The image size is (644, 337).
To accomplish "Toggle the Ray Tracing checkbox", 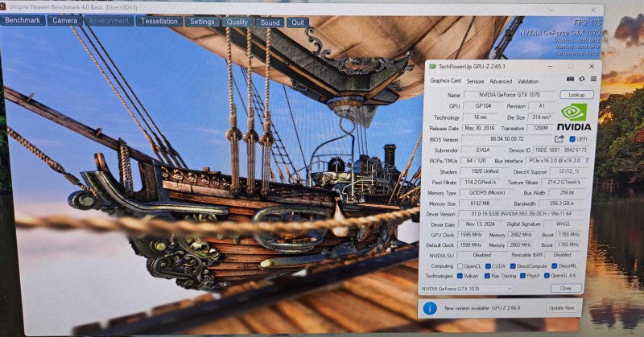I will pyautogui.click(x=487, y=276).
